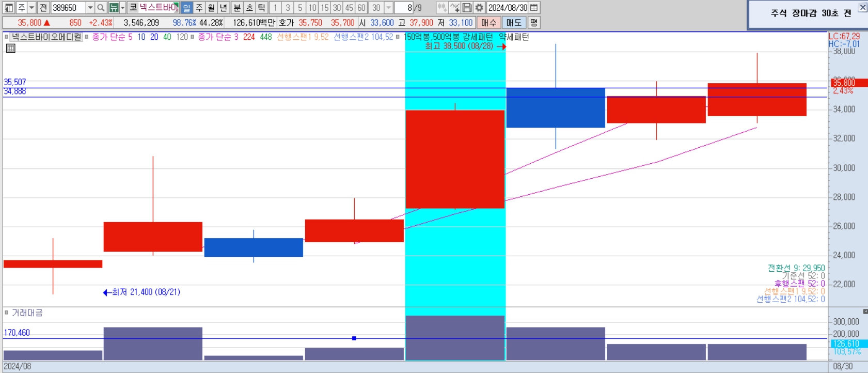This screenshot has width=868, height=373.
Task: Click the 넥스트바이오메디컬 chart legend label
Action: pyautogui.click(x=46, y=37)
